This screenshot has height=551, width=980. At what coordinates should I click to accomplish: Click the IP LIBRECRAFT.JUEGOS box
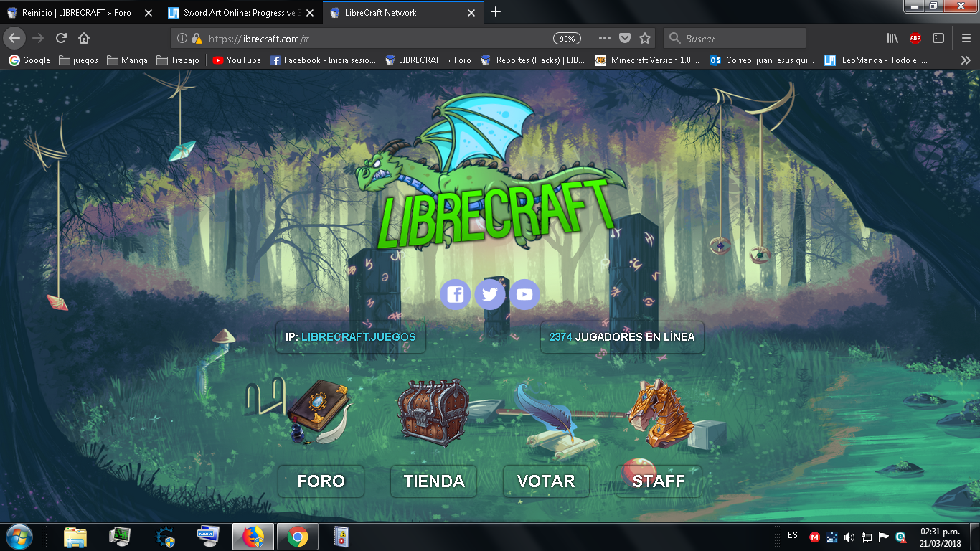[x=351, y=337]
